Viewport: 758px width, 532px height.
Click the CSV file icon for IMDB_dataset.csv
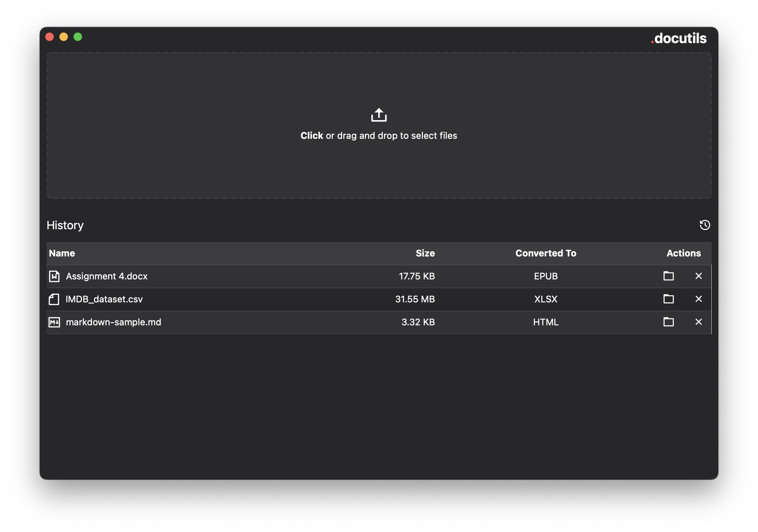coord(54,299)
